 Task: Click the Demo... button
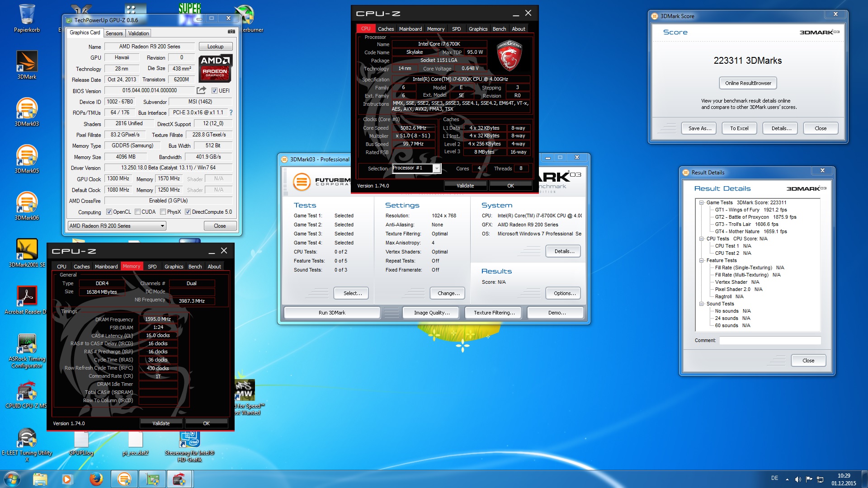click(x=557, y=313)
